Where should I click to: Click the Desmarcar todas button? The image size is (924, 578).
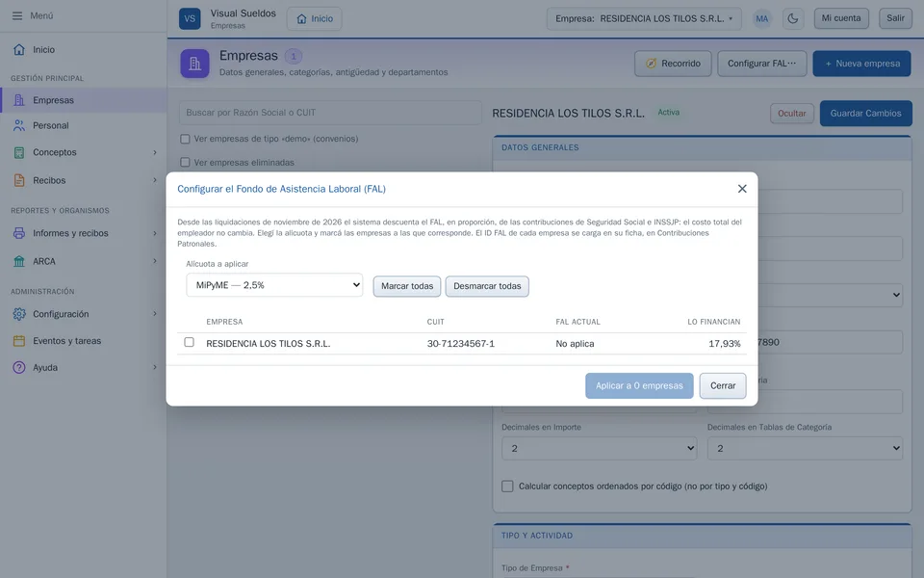pyautogui.click(x=487, y=286)
